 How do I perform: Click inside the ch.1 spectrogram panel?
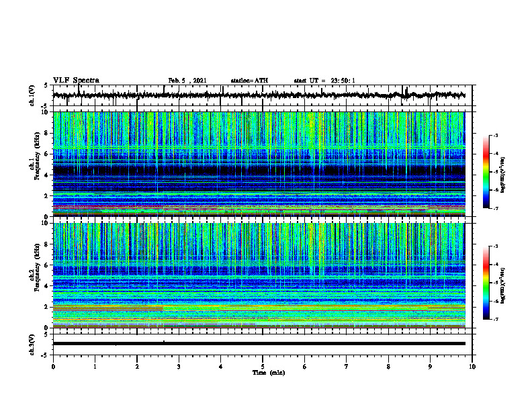click(x=259, y=164)
